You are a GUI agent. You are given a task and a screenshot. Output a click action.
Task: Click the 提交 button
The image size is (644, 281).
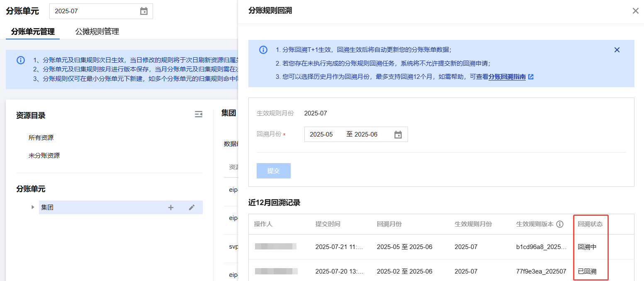click(x=273, y=171)
